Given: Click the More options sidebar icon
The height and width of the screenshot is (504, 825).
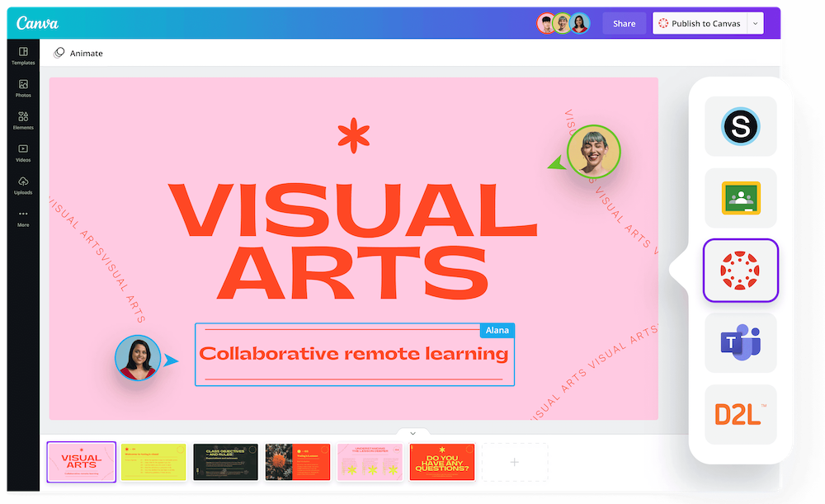Looking at the screenshot, I should coord(23,218).
